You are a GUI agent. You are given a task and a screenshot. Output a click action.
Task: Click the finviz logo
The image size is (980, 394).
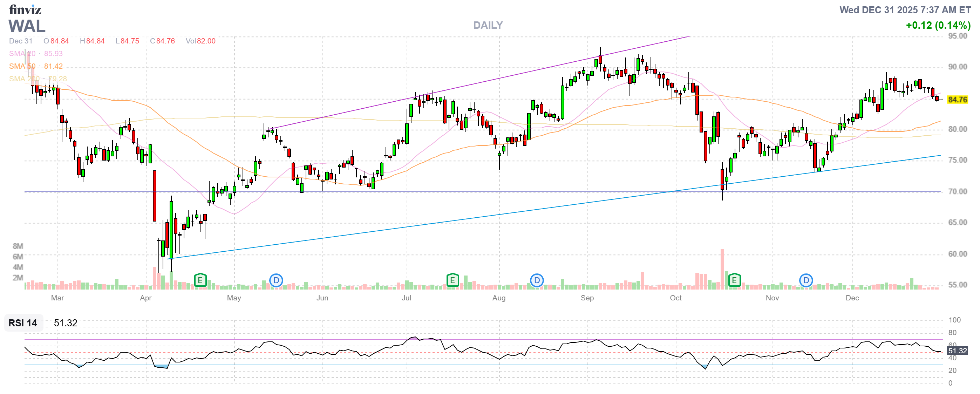click(25, 9)
